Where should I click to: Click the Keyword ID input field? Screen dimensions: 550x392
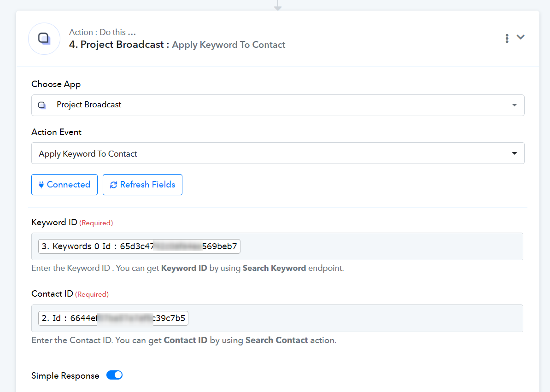click(277, 246)
